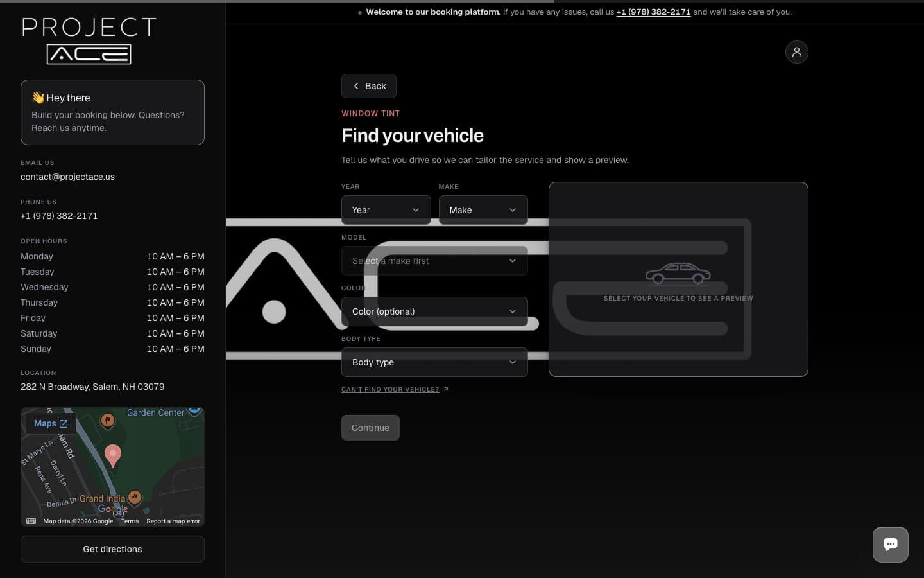Screen dimensions: 924x578
Task: Open the Maps link on the map
Action: [51, 424]
